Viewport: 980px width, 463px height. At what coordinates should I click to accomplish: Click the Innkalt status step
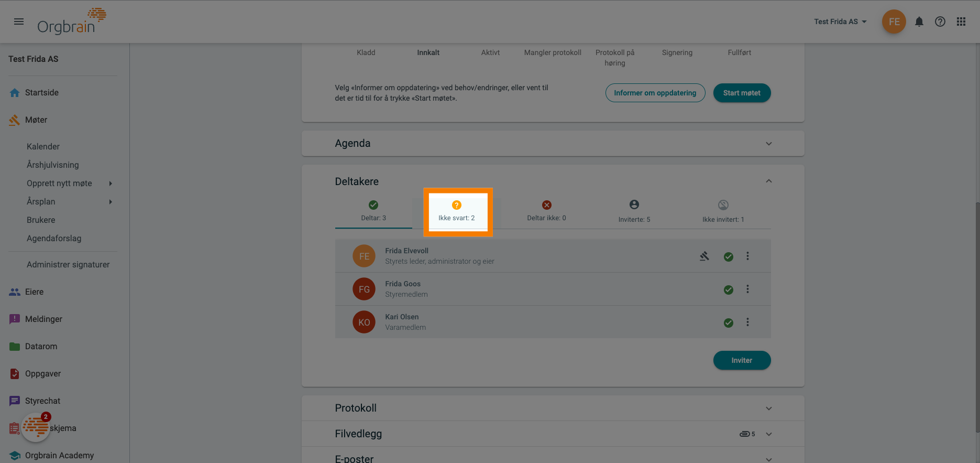point(428,52)
